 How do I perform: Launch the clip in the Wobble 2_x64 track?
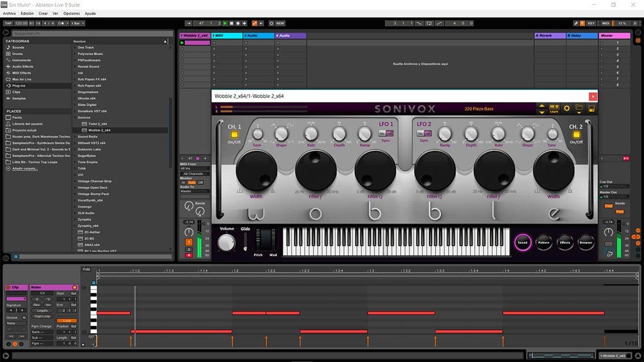point(182,42)
